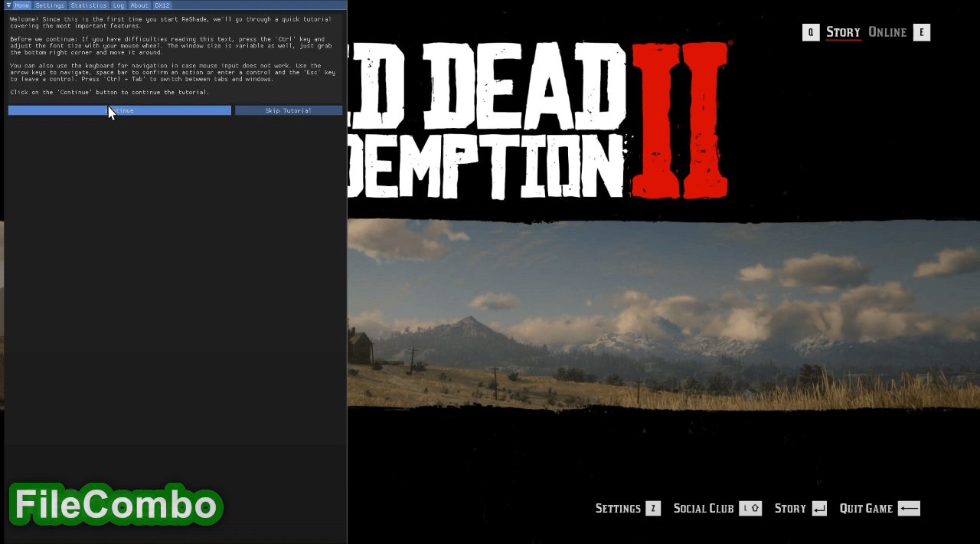
Task: Open the ReShade About tab
Action: (x=139, y=5)
